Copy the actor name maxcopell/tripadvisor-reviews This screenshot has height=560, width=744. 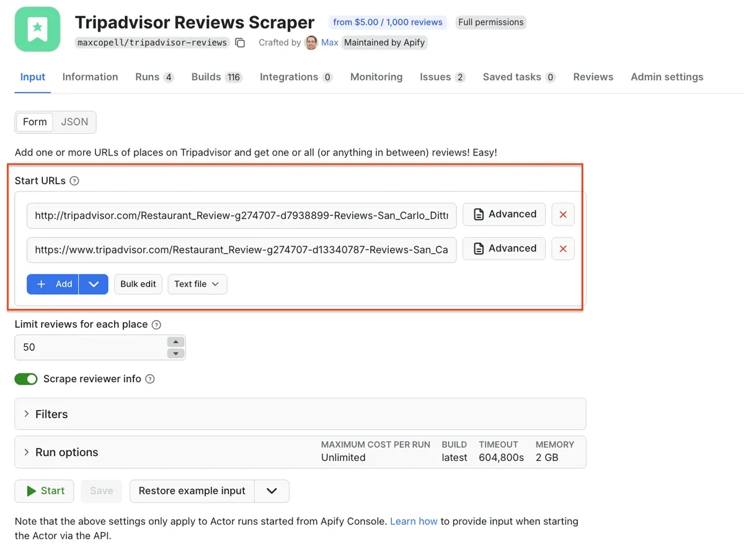(x=240, y=43)
